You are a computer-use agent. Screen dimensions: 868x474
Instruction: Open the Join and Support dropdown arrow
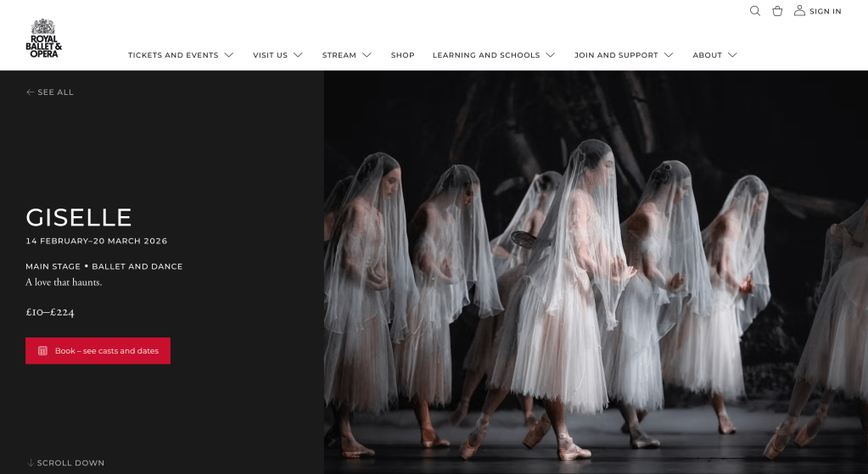click(669, 55)
